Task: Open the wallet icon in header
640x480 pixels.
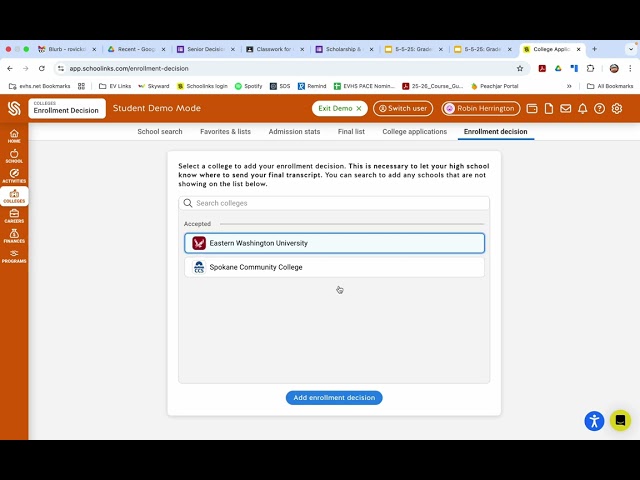Action: pos(532,108)
